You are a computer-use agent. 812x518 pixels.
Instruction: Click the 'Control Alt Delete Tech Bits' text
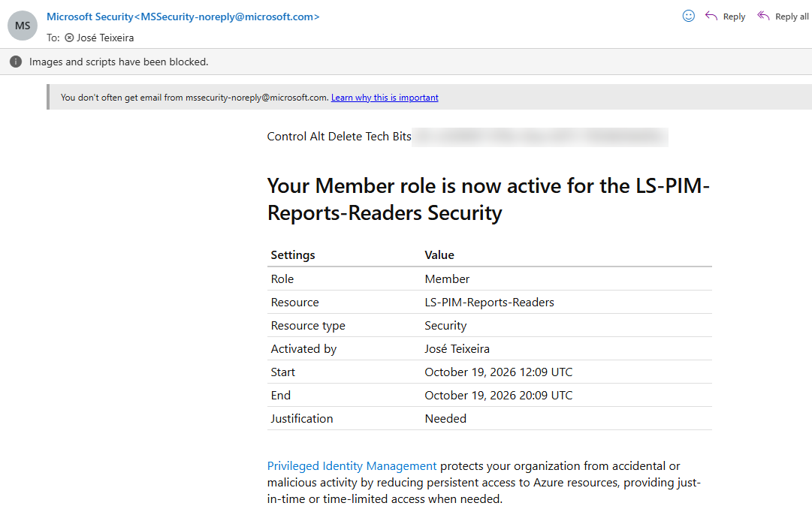pyautogui.click(x=340, y=136)
